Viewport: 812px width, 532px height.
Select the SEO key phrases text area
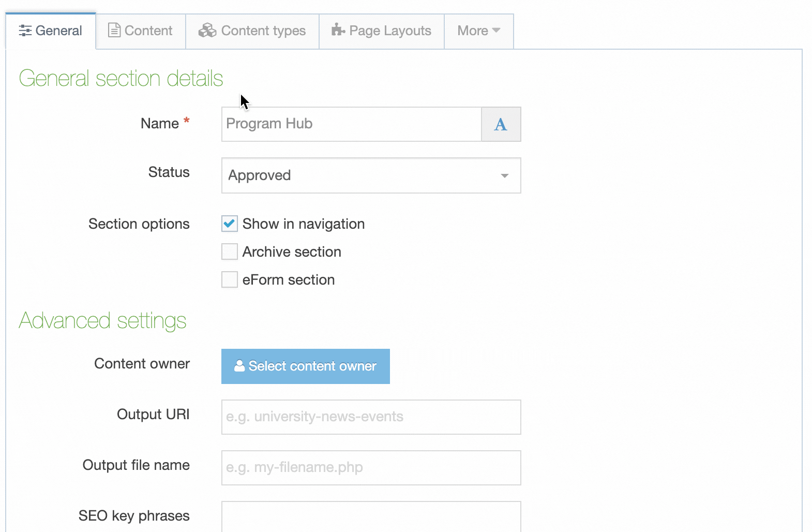(370, 516)
